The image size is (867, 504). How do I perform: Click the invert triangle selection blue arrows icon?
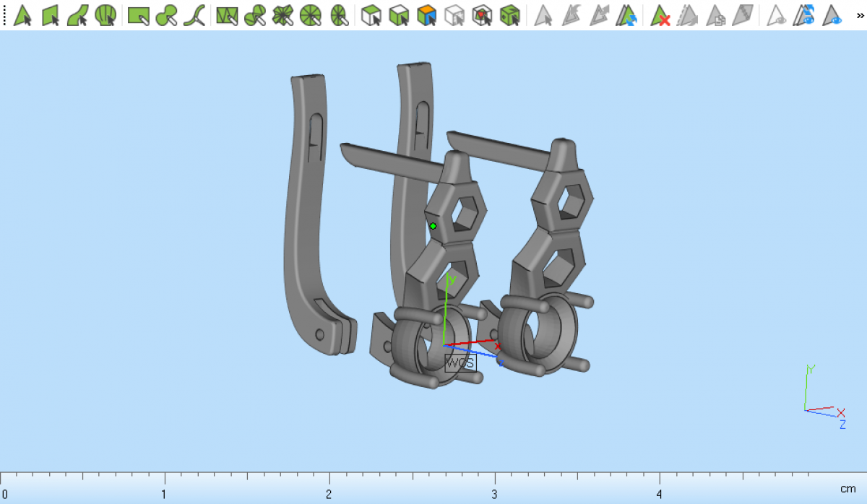tap(626, 15)
